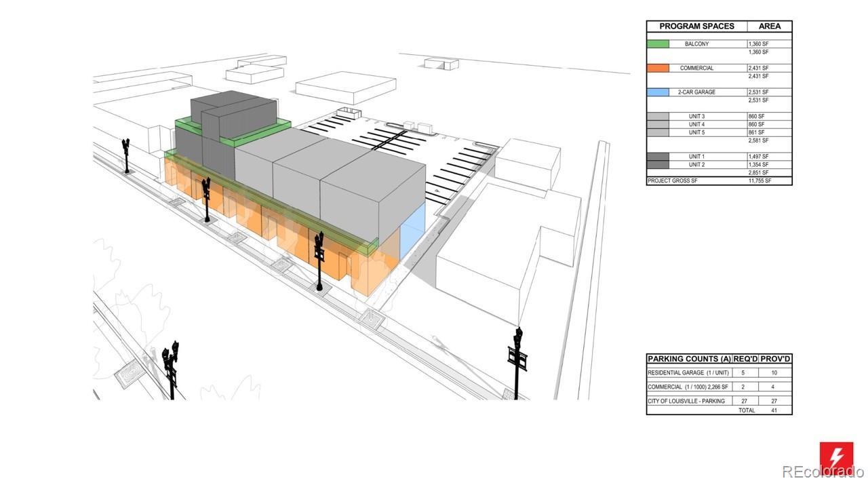Click the dark gray Unit 2 swatch
The width and height of the screenshot is (868, 483).
[x=658, y=165]
